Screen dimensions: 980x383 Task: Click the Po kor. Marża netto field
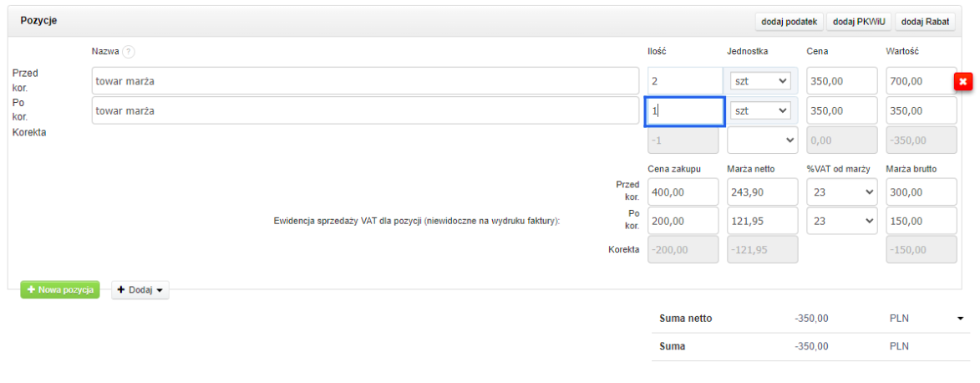click(762, 221)
